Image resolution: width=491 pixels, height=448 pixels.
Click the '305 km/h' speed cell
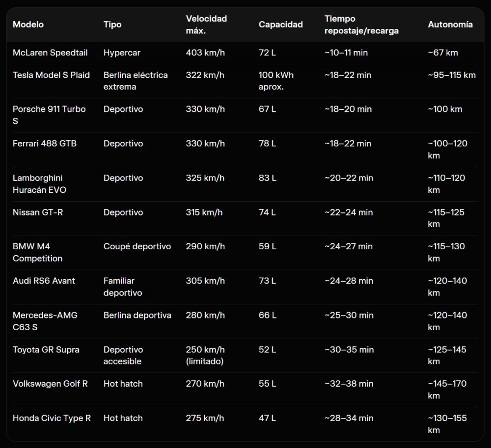205,281
